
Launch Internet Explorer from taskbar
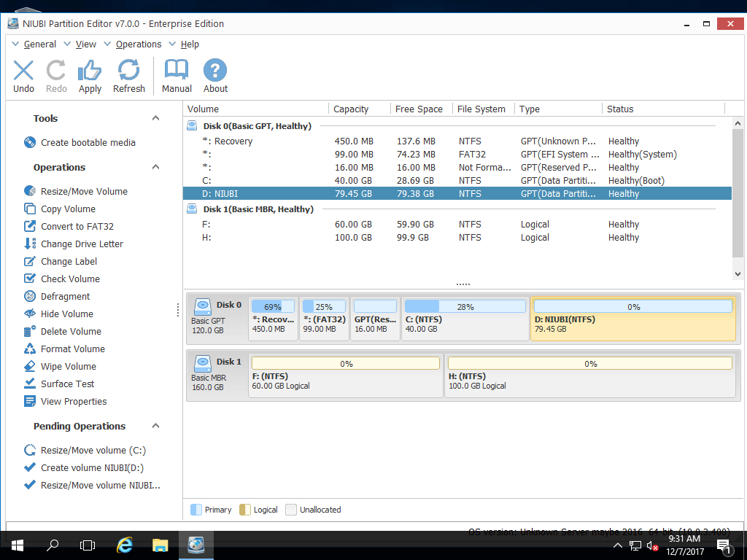124,545
